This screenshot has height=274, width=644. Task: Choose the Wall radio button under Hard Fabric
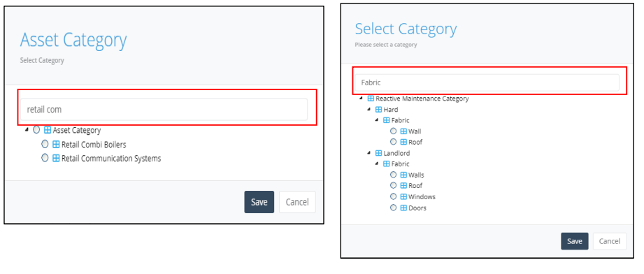[394, 131]
